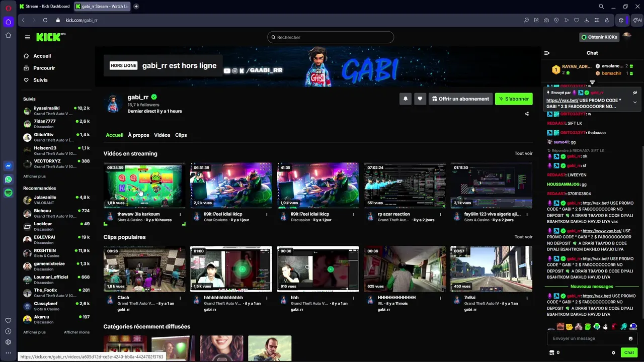644x362 pixels.
Task: Switch to the À propos tab
Action: point(138,135)
